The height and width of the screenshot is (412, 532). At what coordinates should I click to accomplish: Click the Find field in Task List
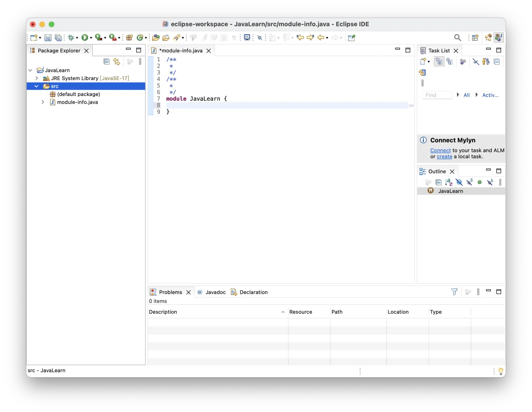pyautogui.click(x=437, y=95)
